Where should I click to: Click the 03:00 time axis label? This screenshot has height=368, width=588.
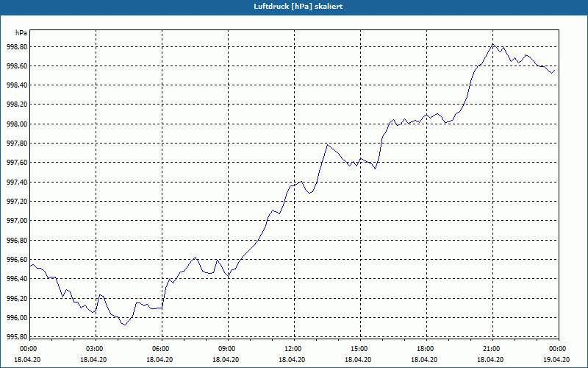(x=96, y=349)
